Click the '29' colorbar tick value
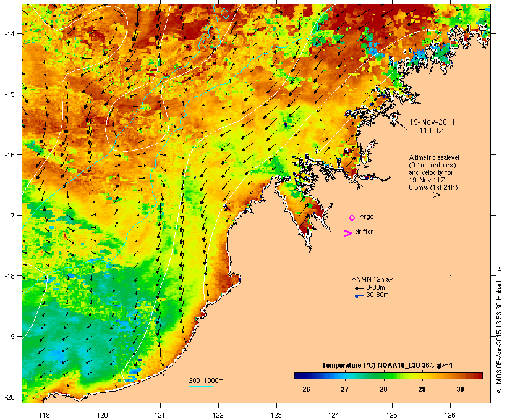 422,389
